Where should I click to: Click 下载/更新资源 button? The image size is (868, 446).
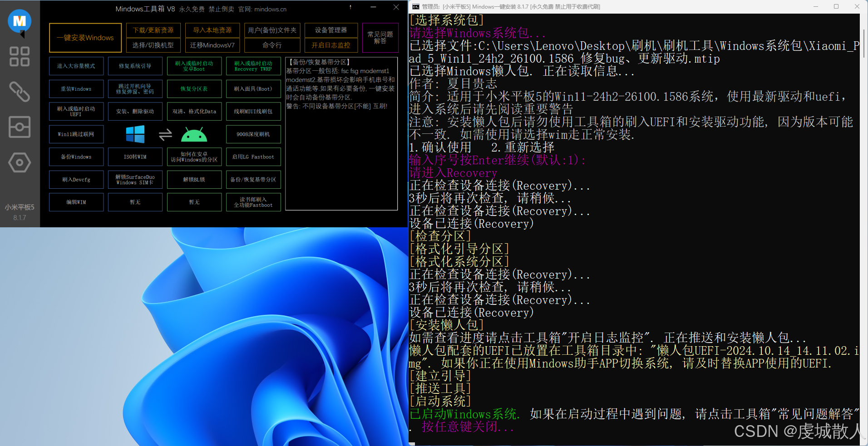pyautogui.click(x=153, y=30)
